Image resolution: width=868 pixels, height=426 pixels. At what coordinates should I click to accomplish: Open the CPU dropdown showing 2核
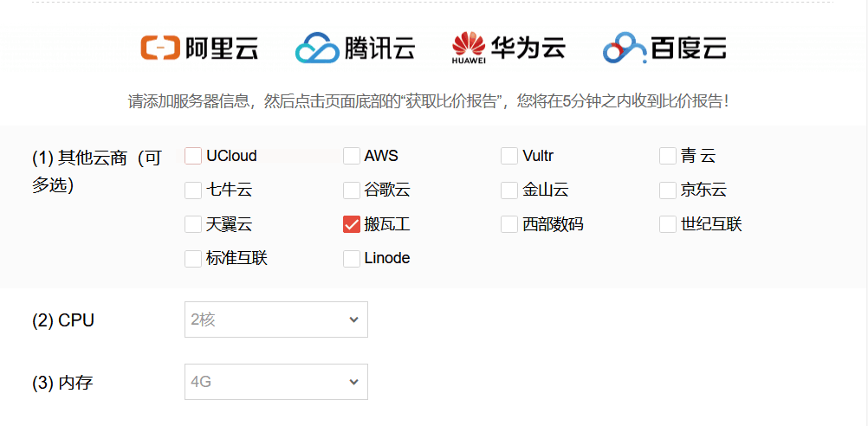276,319
